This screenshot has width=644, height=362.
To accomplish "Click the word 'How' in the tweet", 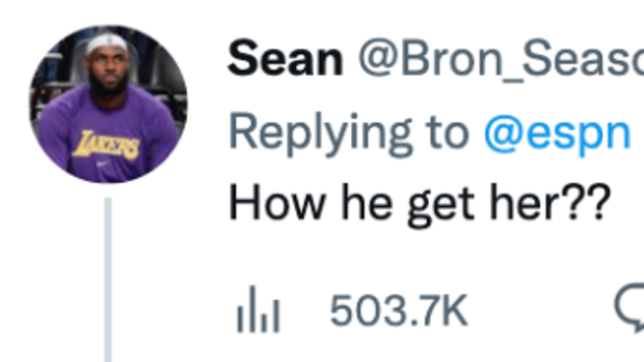I will pos(278,202).
